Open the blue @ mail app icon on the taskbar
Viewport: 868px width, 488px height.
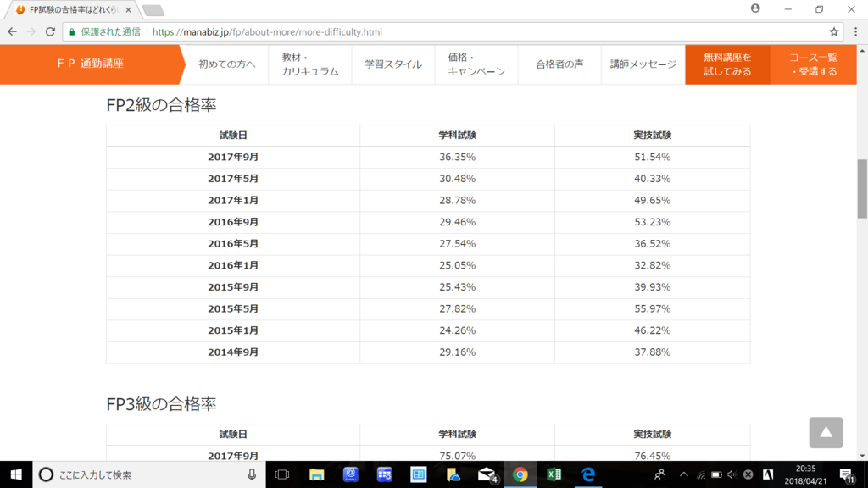click(350, 474)
